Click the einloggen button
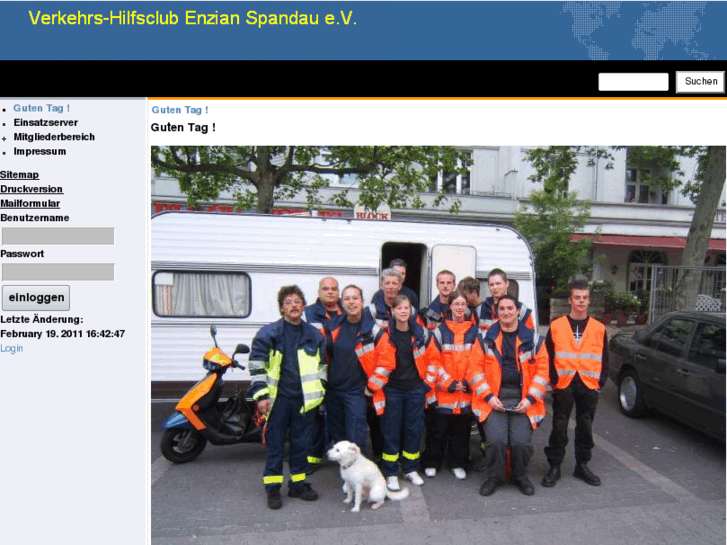727x545 pixels. tap(36, 298)
